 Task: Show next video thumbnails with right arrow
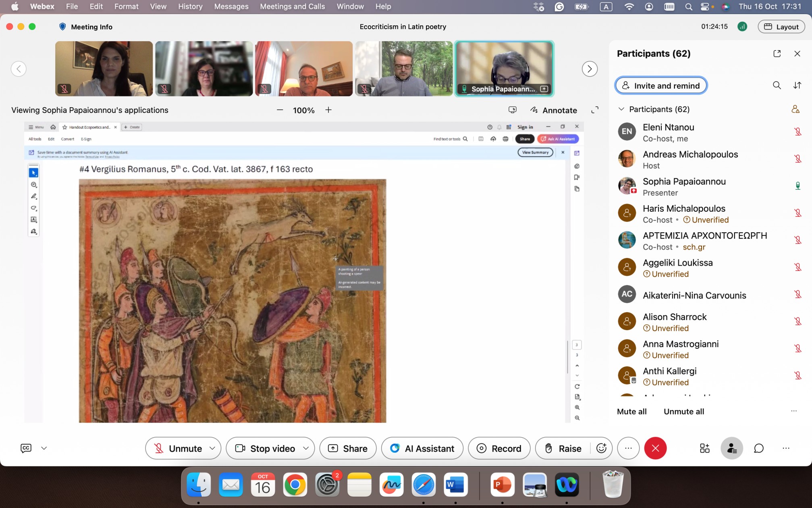tap(590, 69)
